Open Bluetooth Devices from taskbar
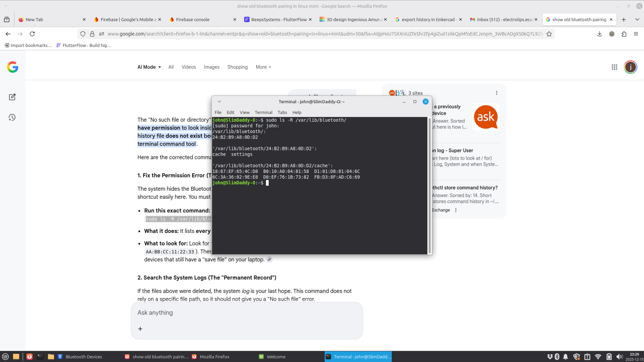 (80, 357)
